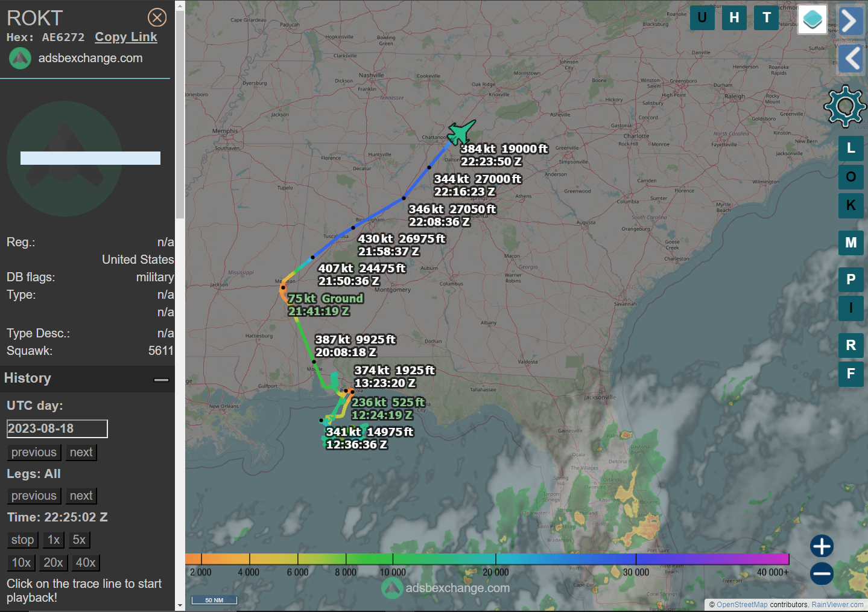Select the green aircraft icon on map

[x=461, y=132]
